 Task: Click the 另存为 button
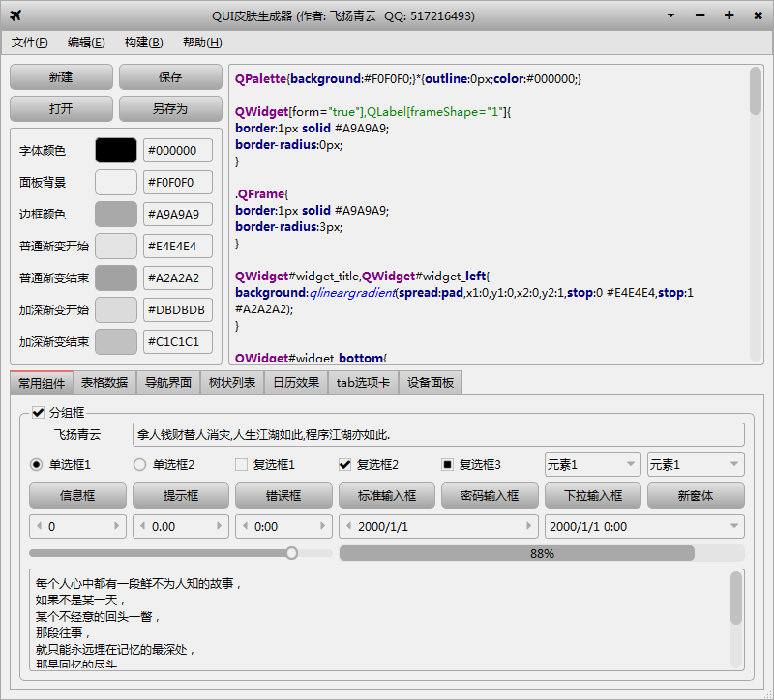[170, 109]
